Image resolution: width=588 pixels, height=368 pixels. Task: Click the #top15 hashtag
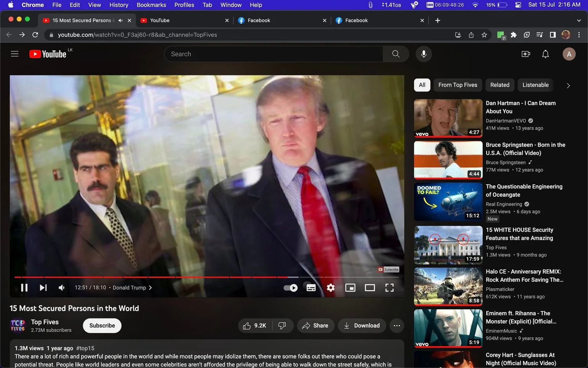pos(85,348)
